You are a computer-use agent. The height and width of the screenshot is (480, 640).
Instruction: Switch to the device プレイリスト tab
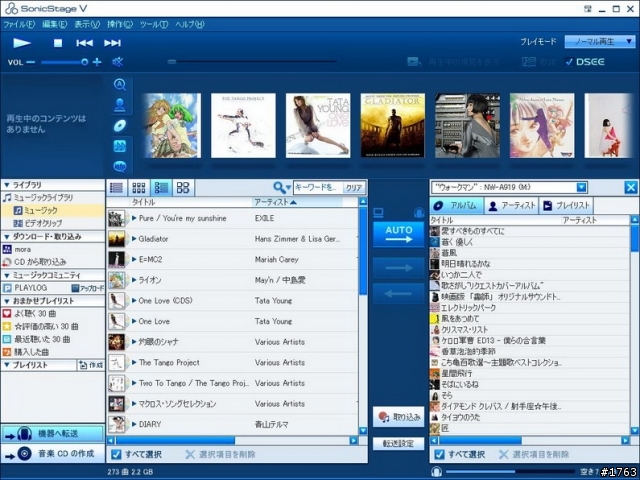coord(566,206)
